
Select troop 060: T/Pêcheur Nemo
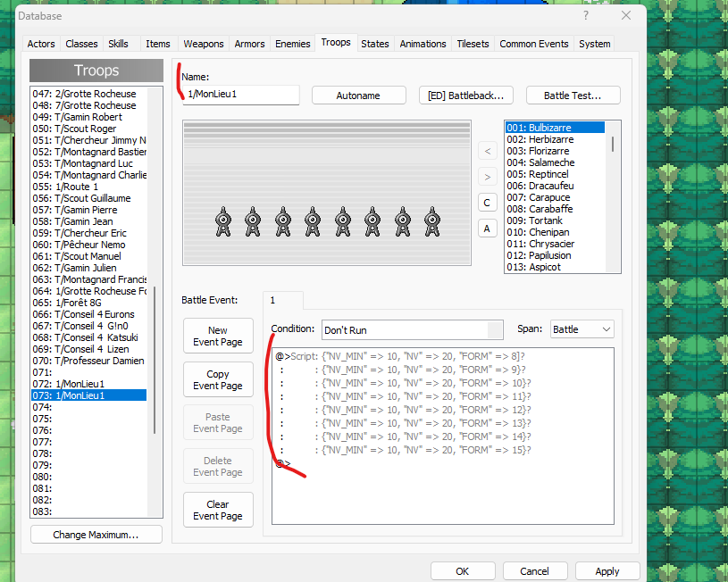coord(88,245)
